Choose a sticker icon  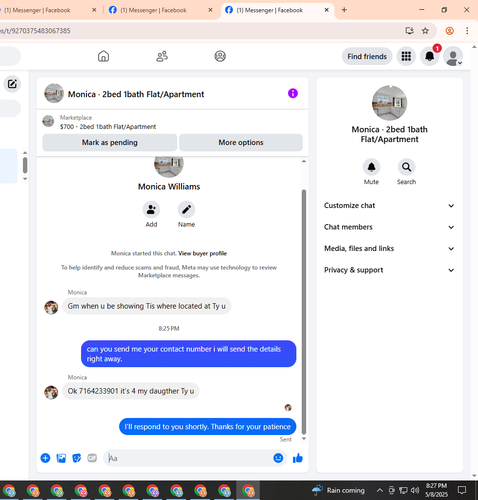[x=77, y=458]
